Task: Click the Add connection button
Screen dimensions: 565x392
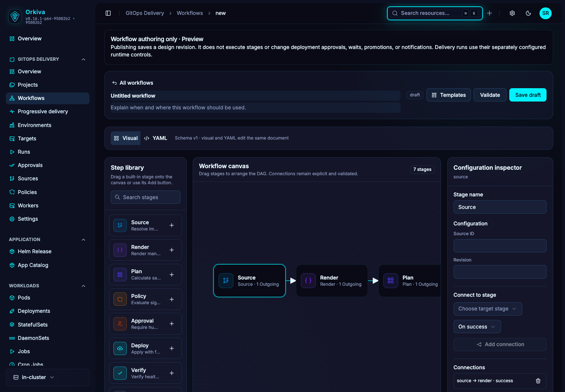Action: point(500,345)
